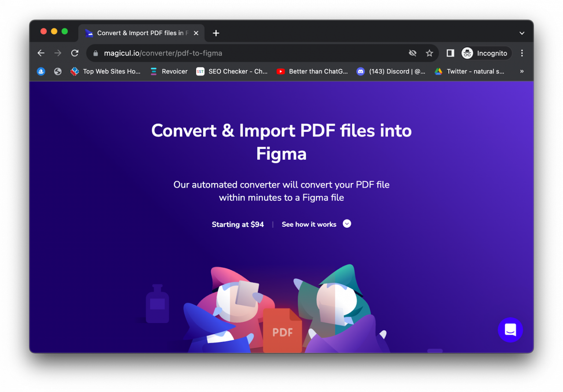Bookmark this page using the star icon

429,53
